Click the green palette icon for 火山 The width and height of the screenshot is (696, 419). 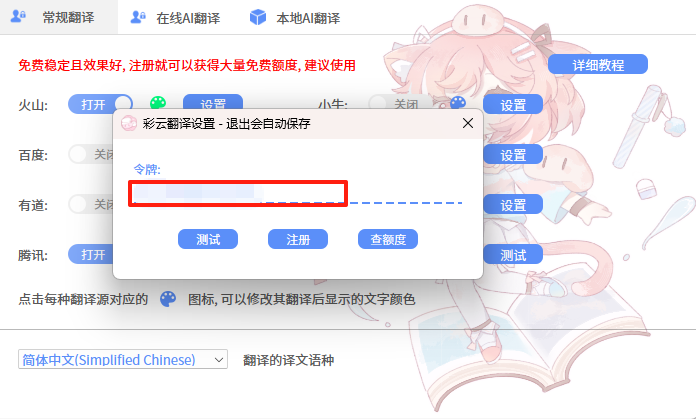pos(158,103)
